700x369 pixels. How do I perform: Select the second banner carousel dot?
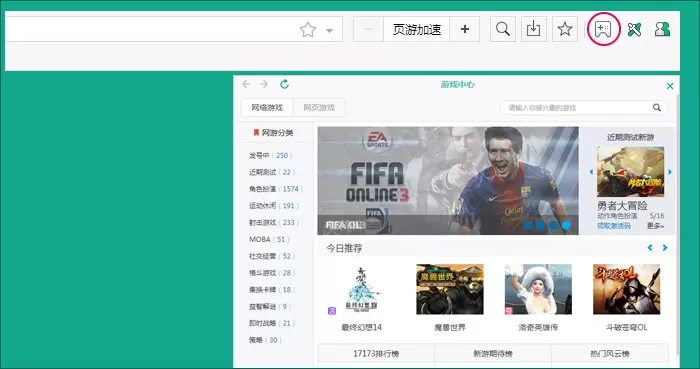[x=540, y=225]
